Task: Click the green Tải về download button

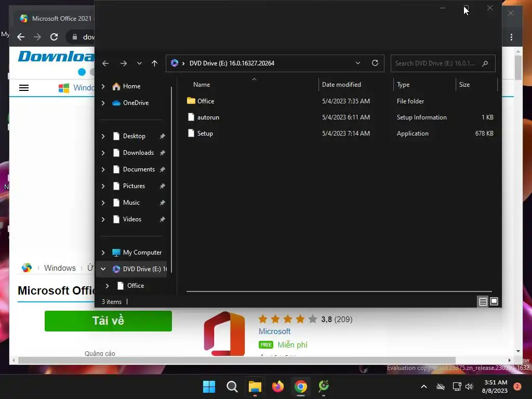Action: coord(108,321)
